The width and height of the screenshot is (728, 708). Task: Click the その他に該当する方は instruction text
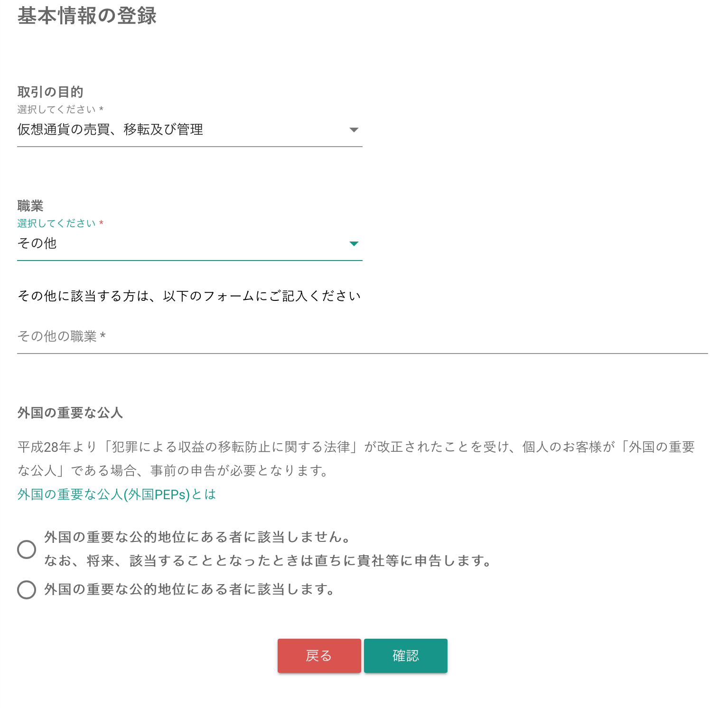(x=189, y=296)
